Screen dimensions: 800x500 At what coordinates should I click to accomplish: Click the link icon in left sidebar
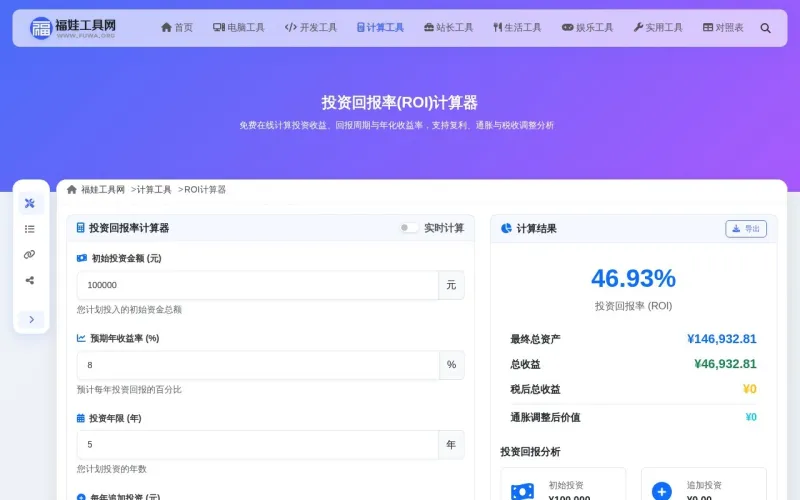(x=30, y=255)
